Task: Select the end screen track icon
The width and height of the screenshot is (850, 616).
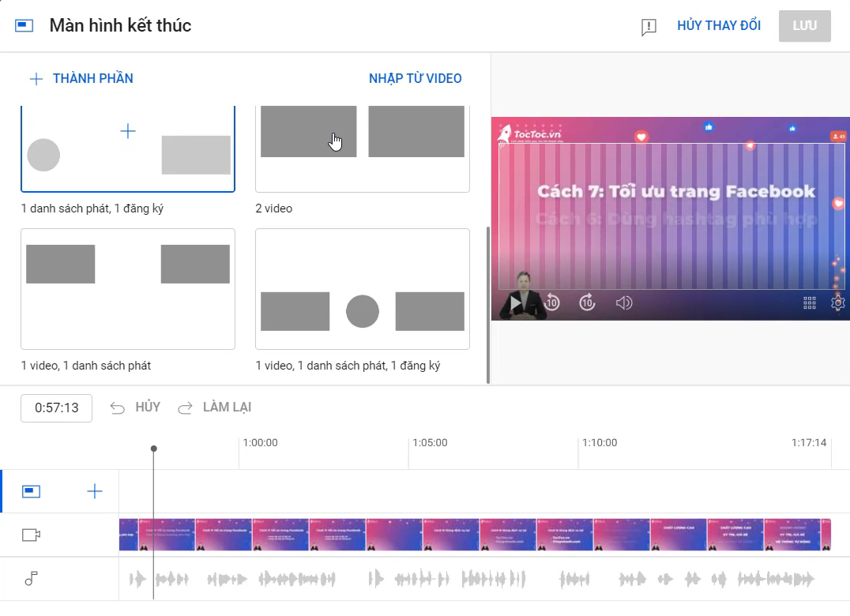Action: click(x=32, y=492)
